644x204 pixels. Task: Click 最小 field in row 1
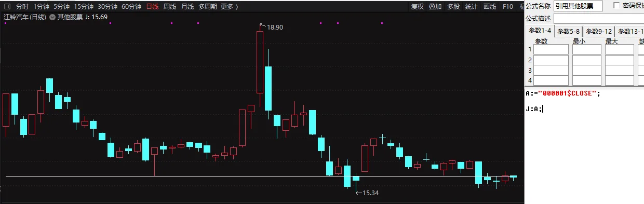[x=586, y=49]
